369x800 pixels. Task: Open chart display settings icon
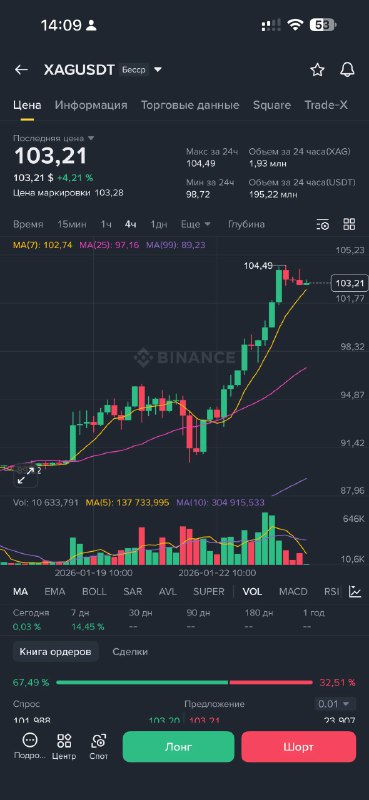point(323,224)
